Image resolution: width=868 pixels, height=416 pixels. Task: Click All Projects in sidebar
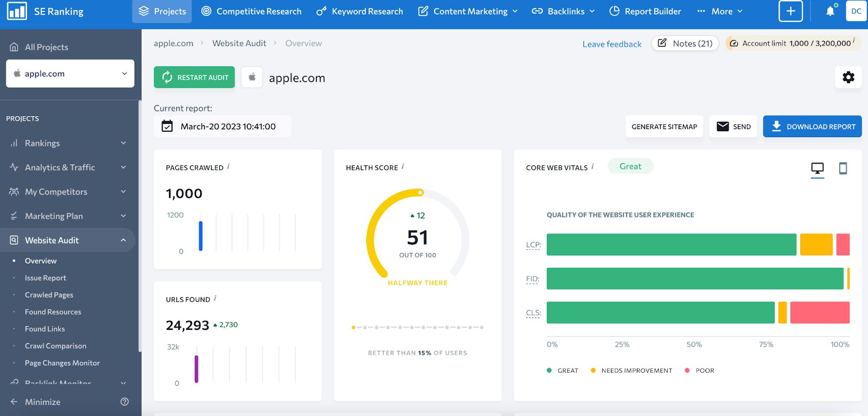[47, 47]
